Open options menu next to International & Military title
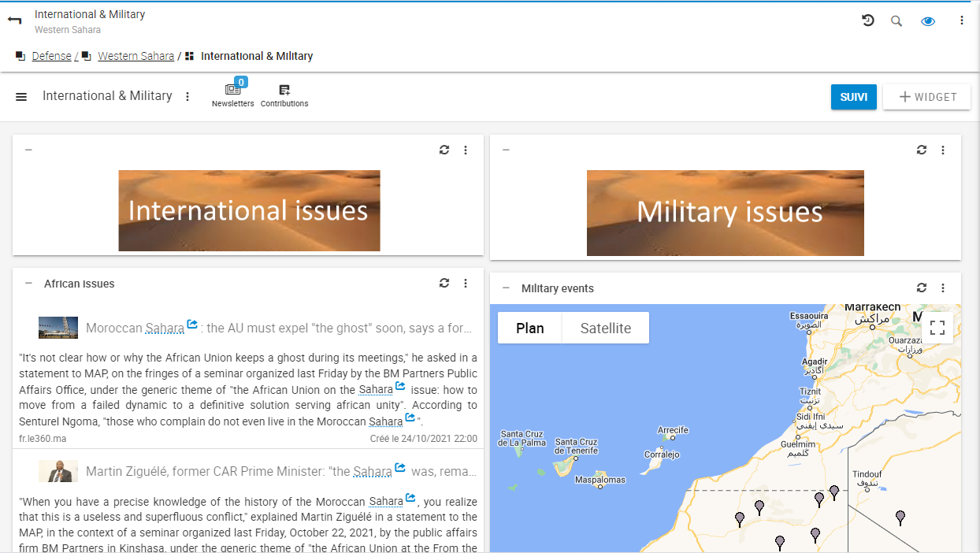The image size is (980, 553). pyautogui.click(x=187, y=96)
